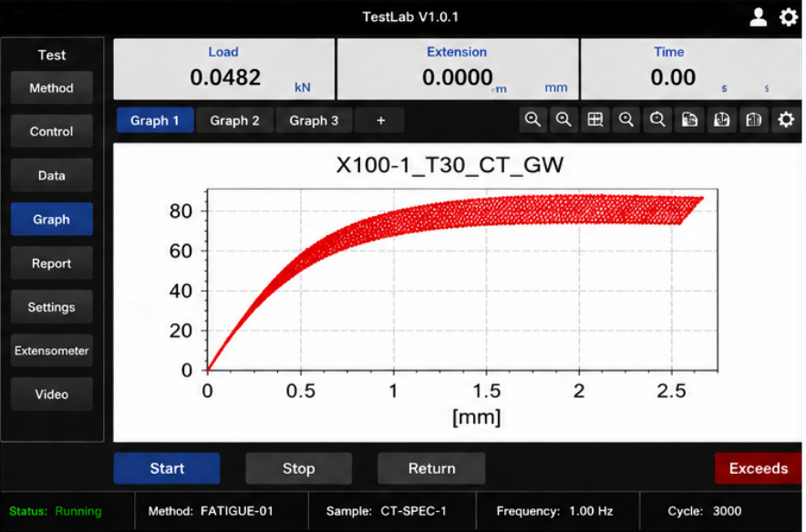Click x-axis tick label 1.5

(486, 392)
